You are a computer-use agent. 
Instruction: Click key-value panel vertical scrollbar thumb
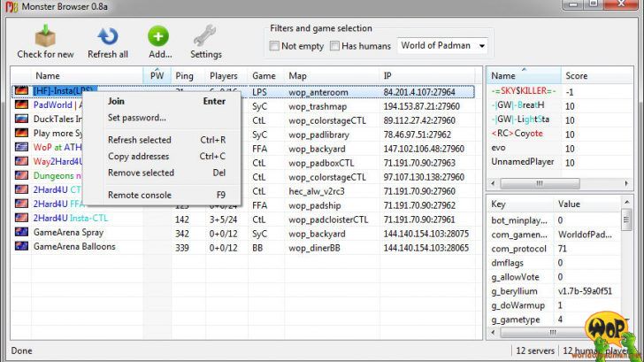[x=626, y=220]
